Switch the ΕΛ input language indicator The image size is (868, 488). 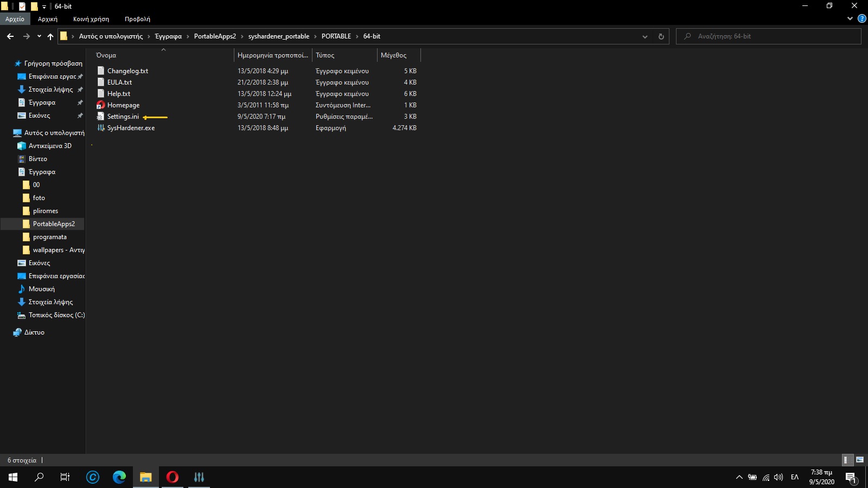point(795,477)
